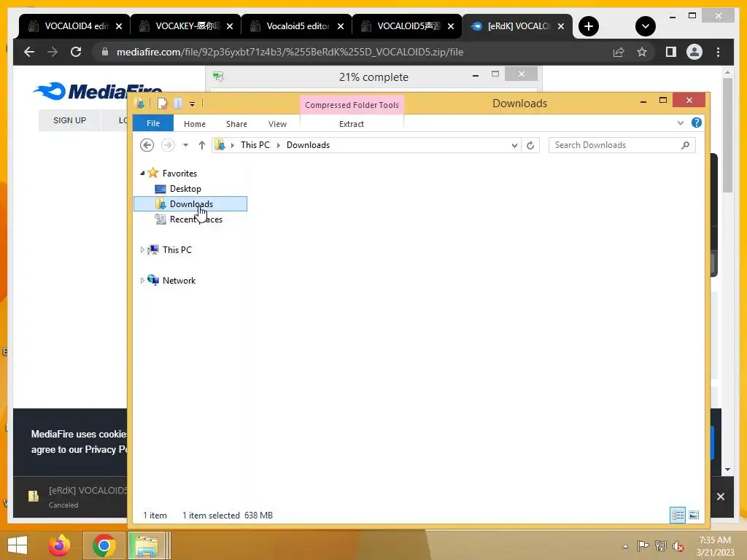
Task: Click the MediaFire logo
Action: pos(98,91)
